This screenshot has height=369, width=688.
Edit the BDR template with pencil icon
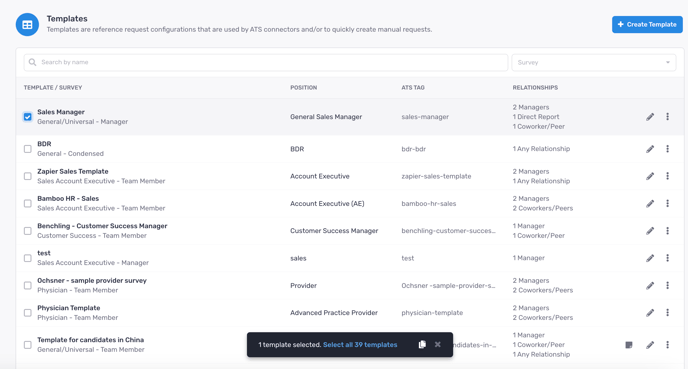pos(650,149)
